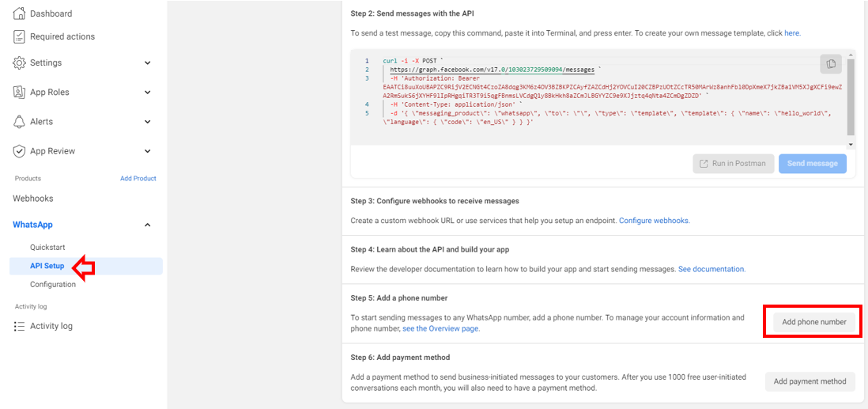Expand the Alerts section chevron
This screenshot has width=868, height=409.
pyautogui.click(x=147, y=121)
